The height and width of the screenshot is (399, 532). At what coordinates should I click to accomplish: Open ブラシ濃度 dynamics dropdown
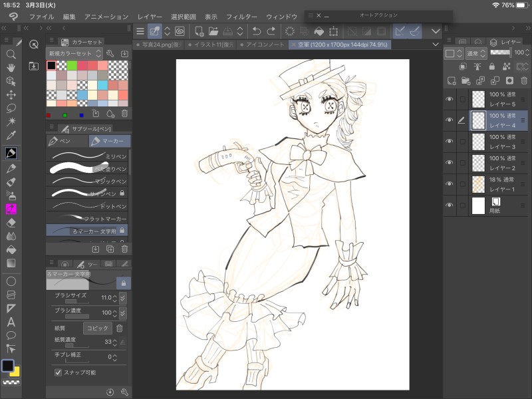pos(123,313)
